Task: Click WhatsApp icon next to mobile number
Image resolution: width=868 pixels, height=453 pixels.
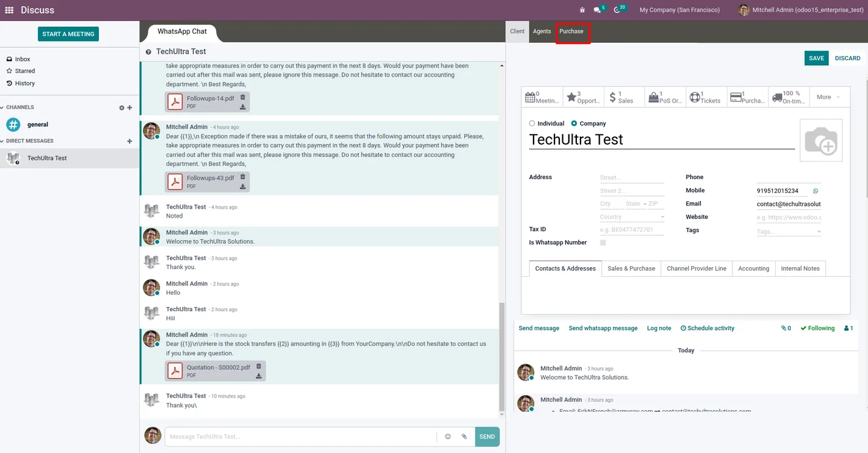Action: (x=816, y=191)
